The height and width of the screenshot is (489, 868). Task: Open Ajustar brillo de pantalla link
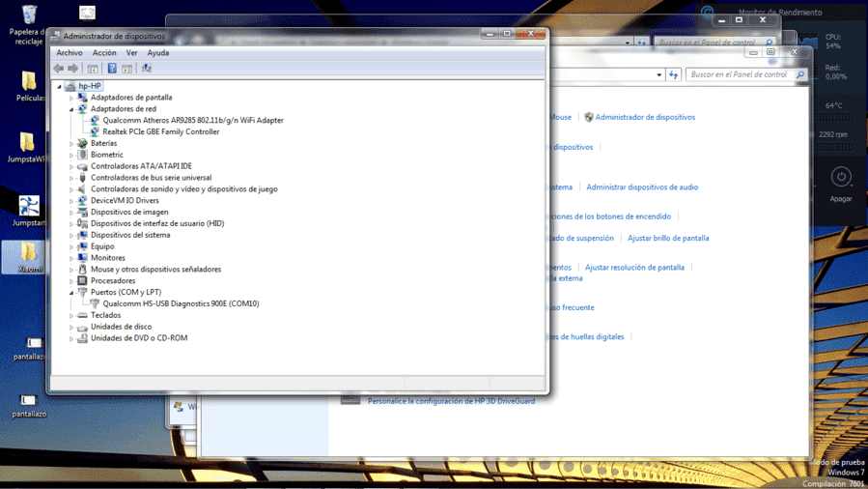point(668,238)
